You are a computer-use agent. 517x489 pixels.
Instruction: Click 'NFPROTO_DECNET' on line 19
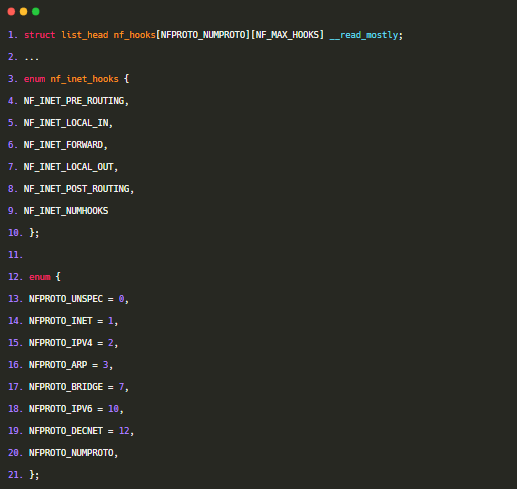[x=66, y=431]
